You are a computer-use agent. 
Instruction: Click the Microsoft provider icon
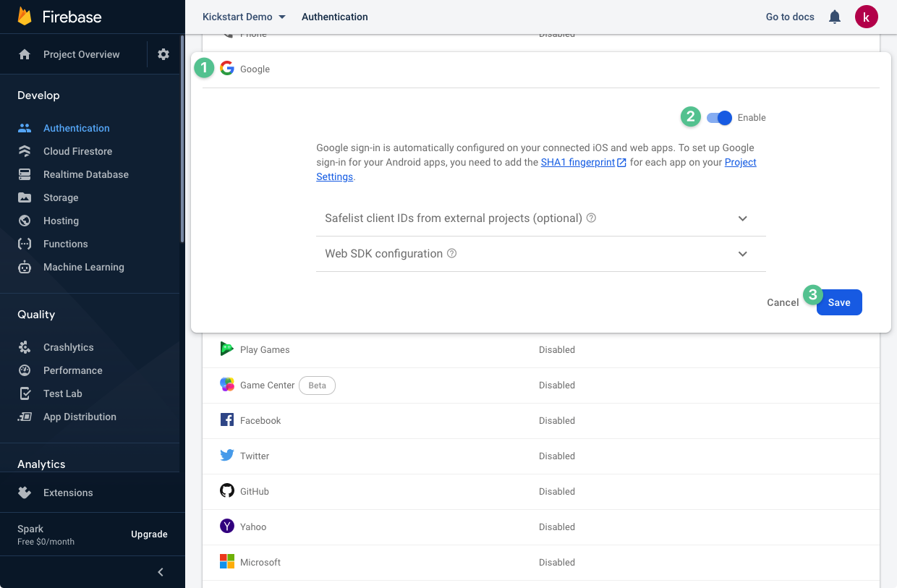point(227,562)
